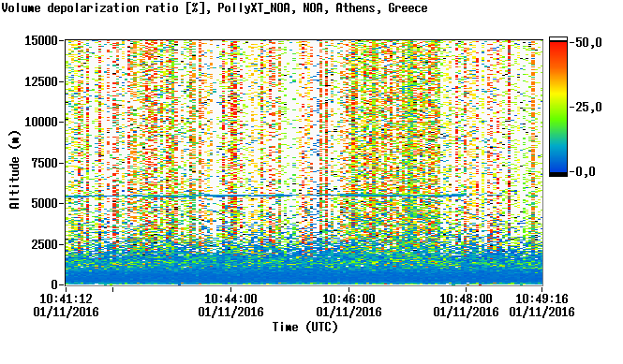Select the 10:41:12 time label

click(66, 298)
